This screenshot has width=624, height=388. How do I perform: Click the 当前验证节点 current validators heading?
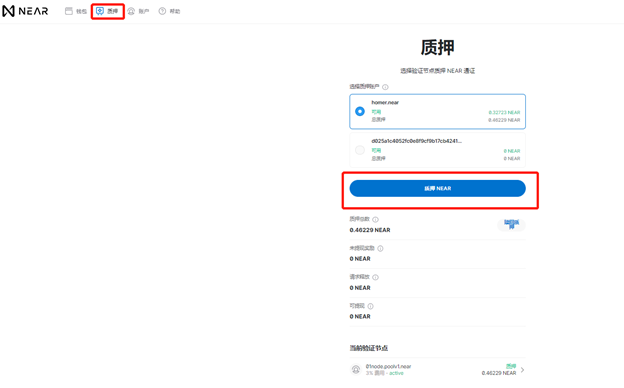point(369,348)
